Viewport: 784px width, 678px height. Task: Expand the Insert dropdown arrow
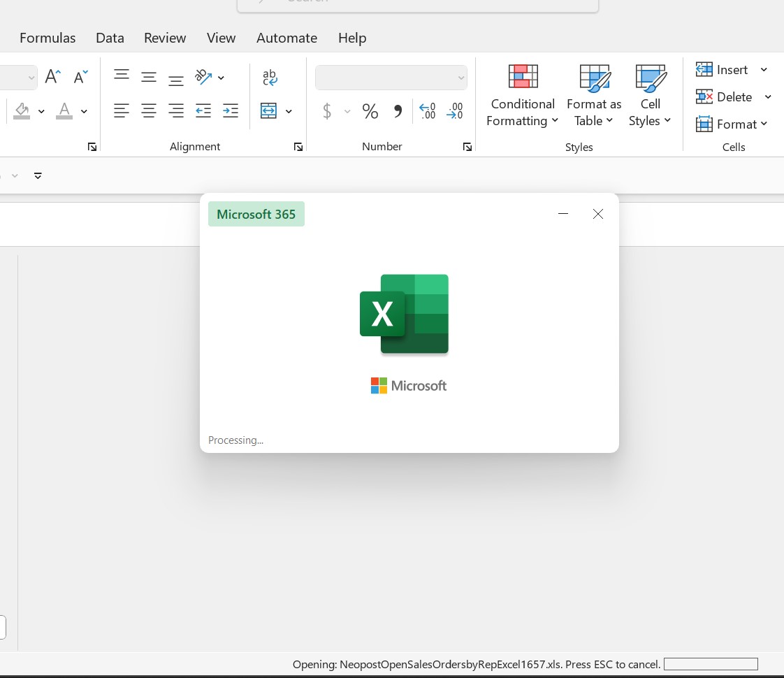(x=764, y=69)
